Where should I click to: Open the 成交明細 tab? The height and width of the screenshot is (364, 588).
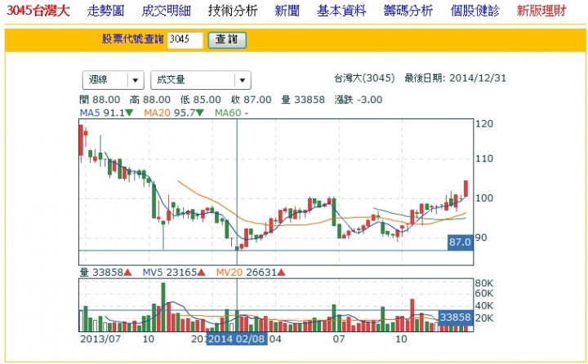click(x=166, y=11)
